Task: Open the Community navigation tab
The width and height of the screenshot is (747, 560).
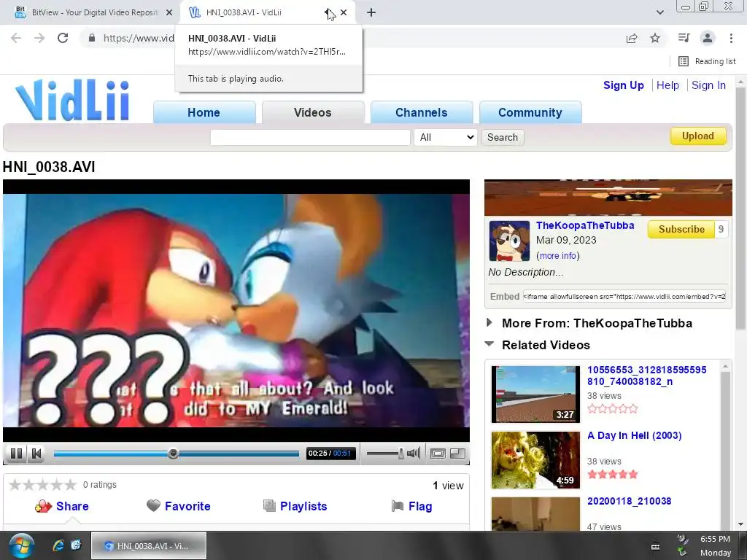Action: pyautogui.click(x=530, y=112)
